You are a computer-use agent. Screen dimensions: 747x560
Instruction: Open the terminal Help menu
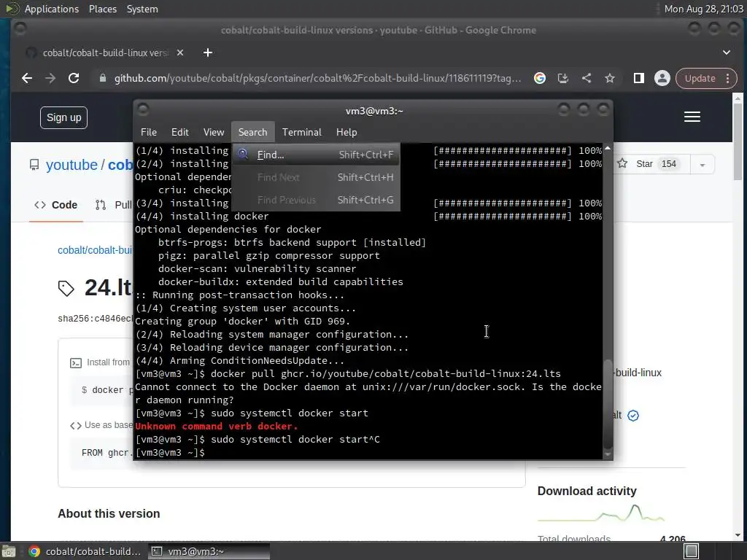[347, 132]
